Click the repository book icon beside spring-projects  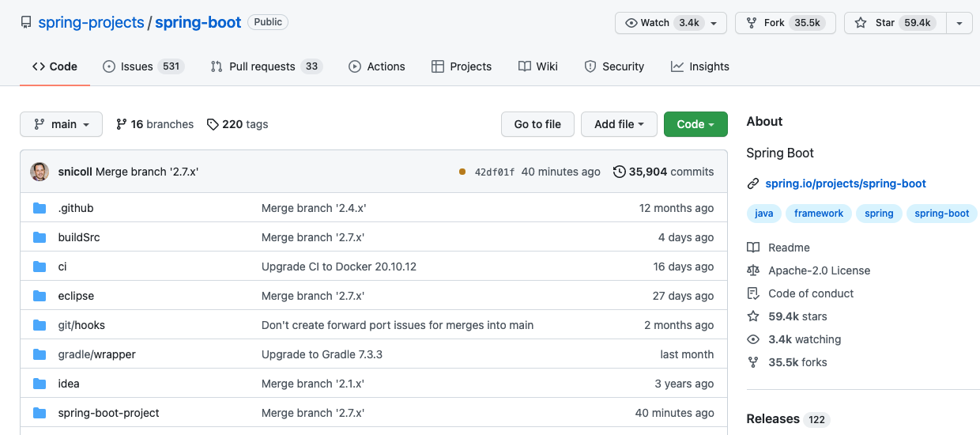click(x=26, y=23)
